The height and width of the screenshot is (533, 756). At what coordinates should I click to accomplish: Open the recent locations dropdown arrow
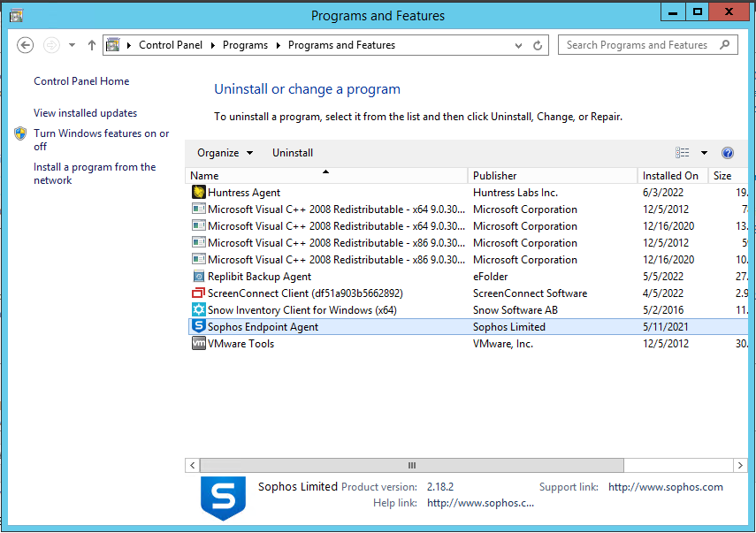click(x=72, y=45)
